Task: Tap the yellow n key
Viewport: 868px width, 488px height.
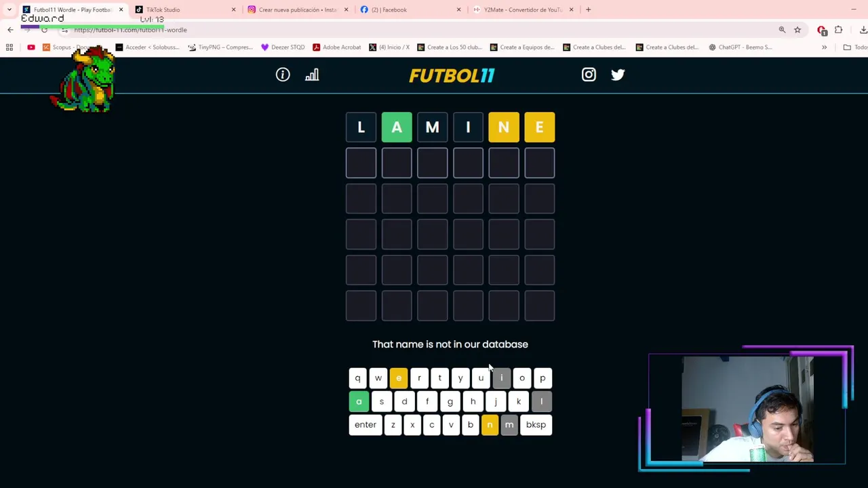Action: [490, 424]
